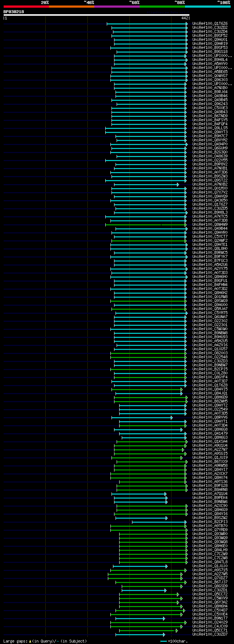Image resolution: width=234 pixels, height=644 pixels.
Task: Select the label UniRef100_Q84LH9
Action: tap(210, 550)
